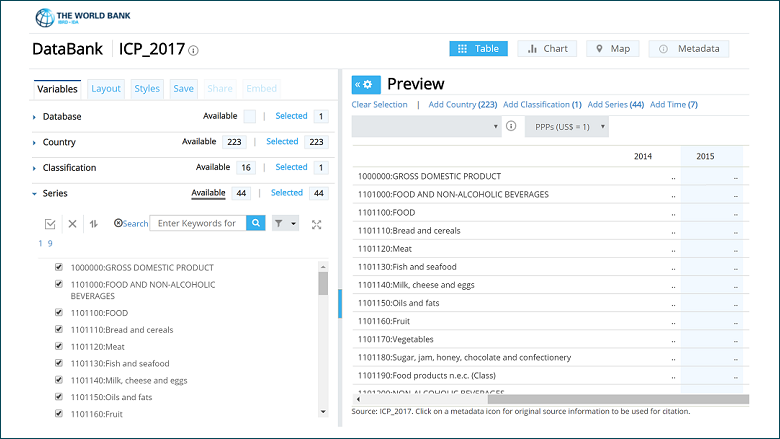The width and height of the screenshot is (780, 439).
Task: Clear search with circled X icon
Action: (118, 223)
